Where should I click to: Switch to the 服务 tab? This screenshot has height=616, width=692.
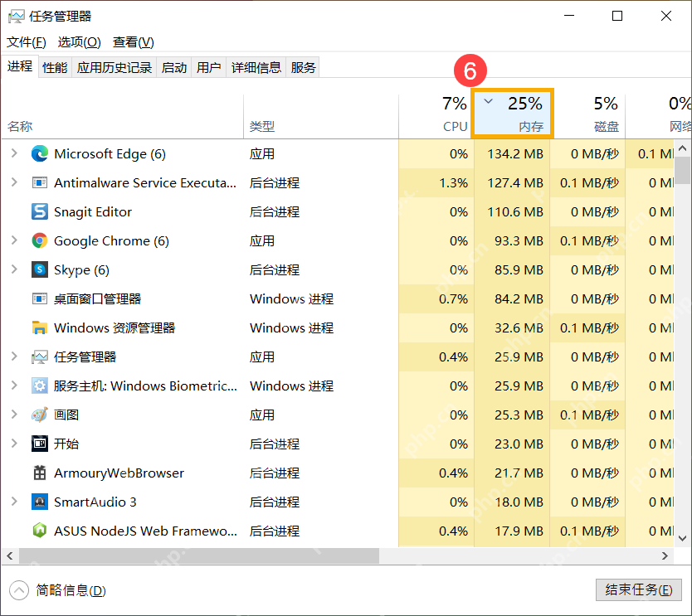coord(303,67)
